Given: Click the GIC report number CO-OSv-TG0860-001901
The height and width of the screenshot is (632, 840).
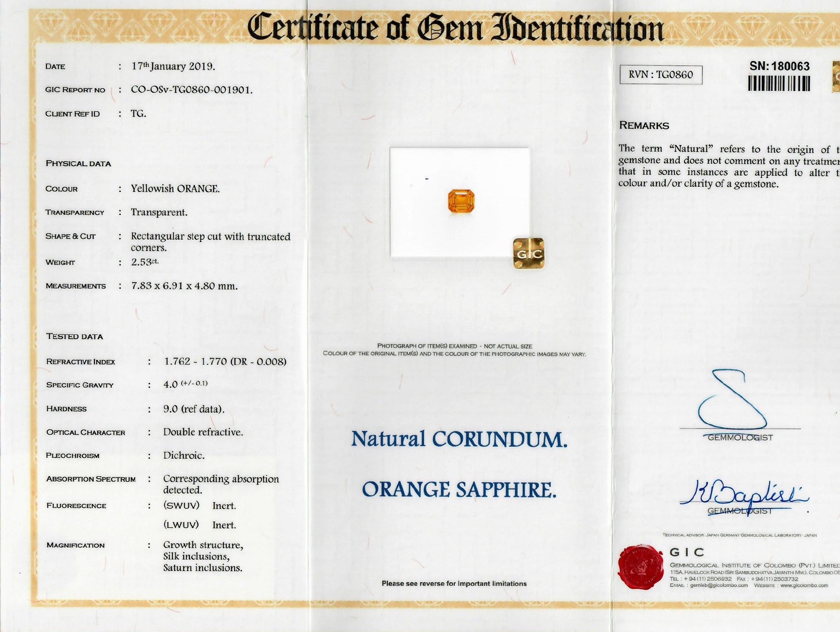Looking at the screenshot, I should point(191,90).
